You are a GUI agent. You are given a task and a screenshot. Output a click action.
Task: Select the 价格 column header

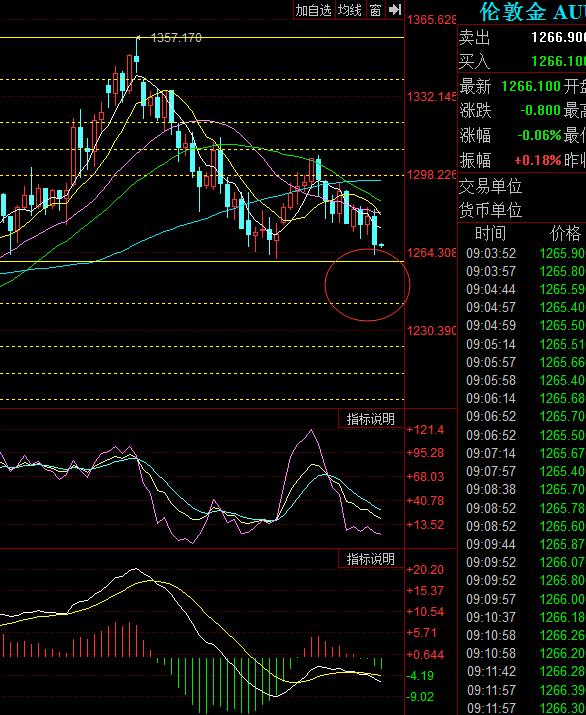(565, 233)
